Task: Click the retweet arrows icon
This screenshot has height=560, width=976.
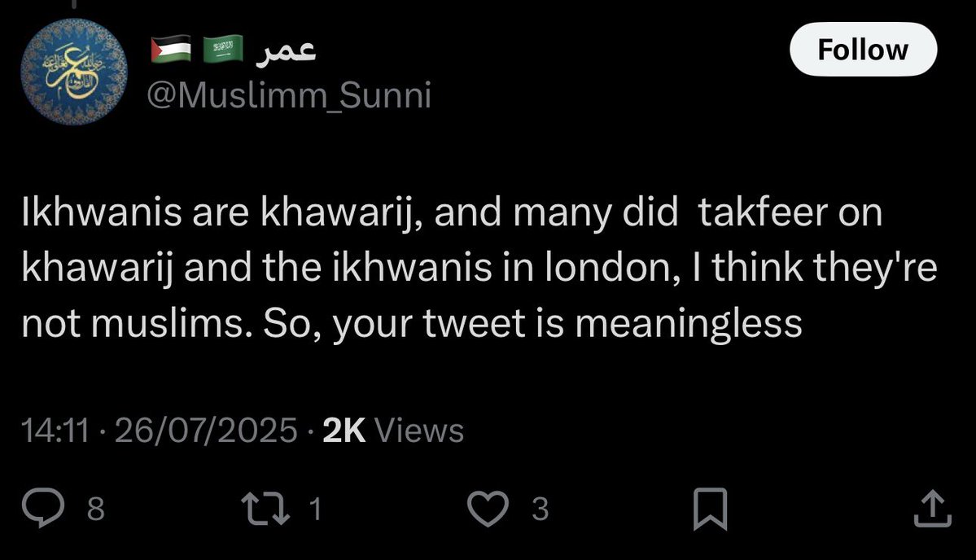Action: point(266,509)
